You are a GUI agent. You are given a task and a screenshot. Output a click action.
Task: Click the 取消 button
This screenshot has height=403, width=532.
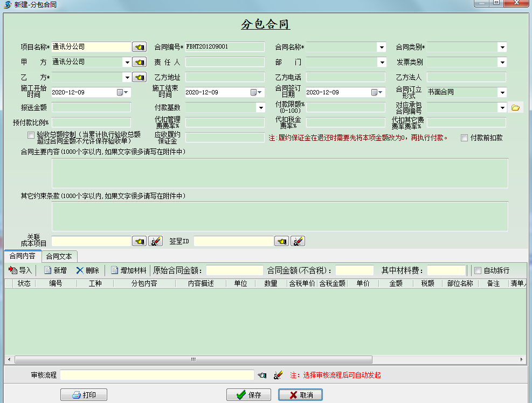click(x=300, y=395)
